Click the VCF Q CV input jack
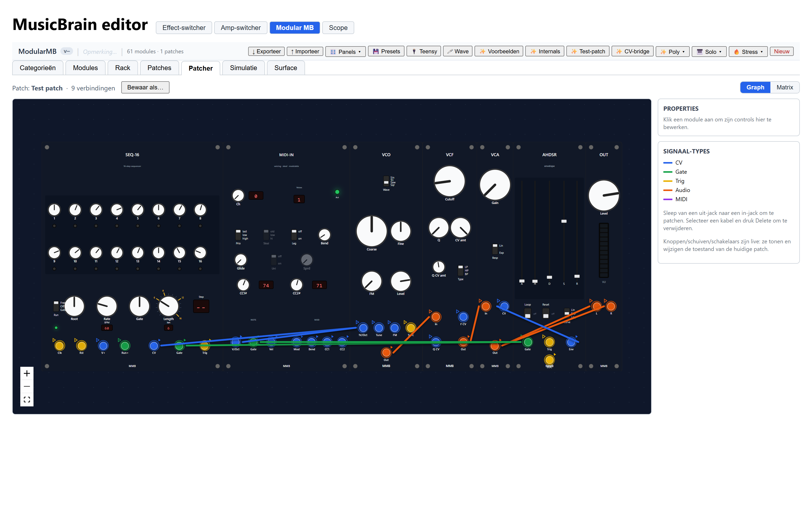 [x=435, y=342]
